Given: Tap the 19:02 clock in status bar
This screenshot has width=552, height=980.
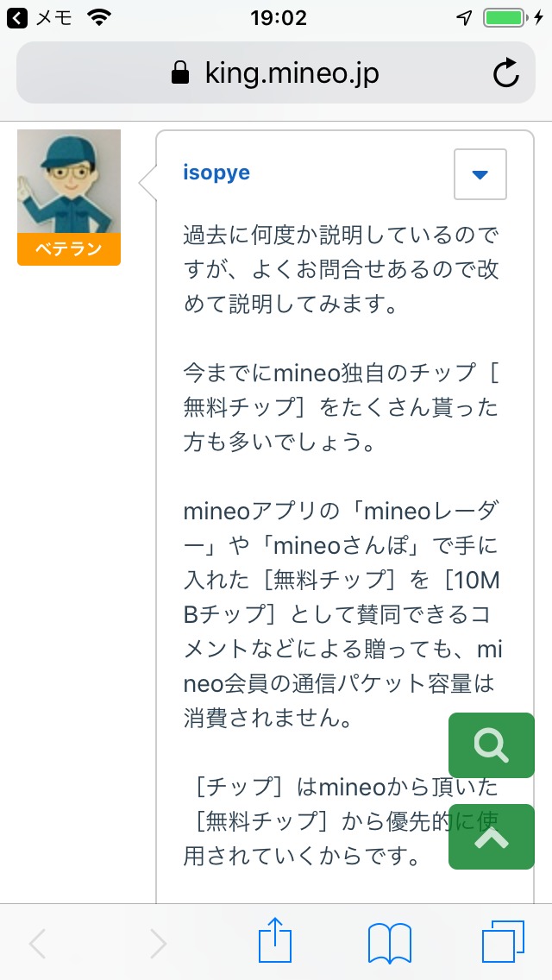Looking at the screenshot, I should (x=278, y=17).
